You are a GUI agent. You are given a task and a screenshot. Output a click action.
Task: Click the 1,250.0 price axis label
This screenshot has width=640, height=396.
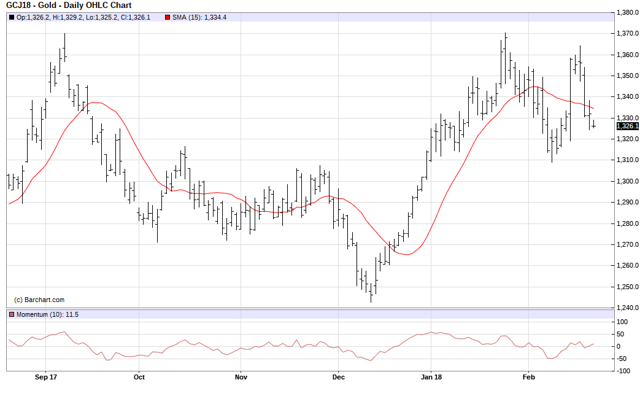[628, 287]
